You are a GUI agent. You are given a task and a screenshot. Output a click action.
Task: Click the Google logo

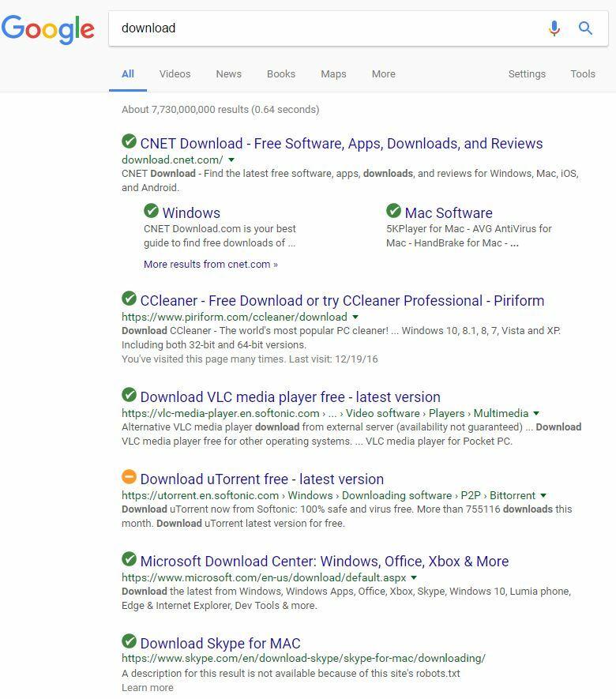[x=47, y=29]
